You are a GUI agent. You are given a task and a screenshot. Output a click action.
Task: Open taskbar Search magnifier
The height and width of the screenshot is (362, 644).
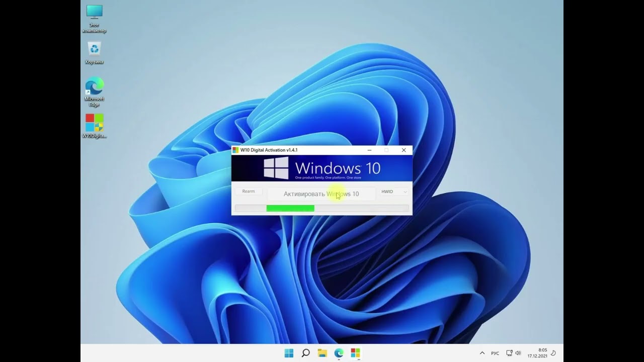tap(305, 353)
